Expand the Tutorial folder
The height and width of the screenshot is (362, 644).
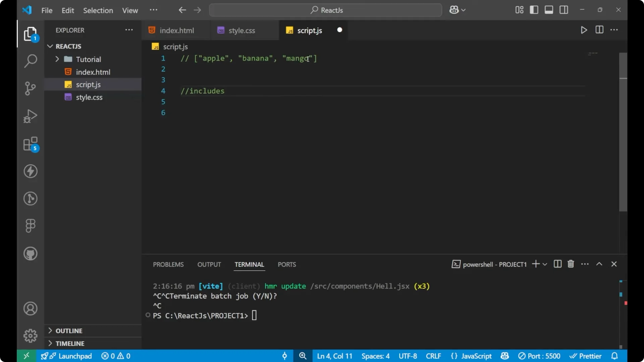click(x=57, y=59)
